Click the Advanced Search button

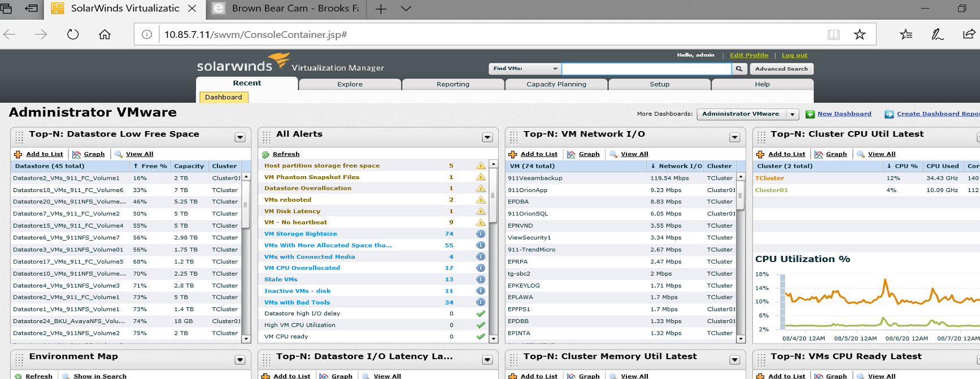pyautogui.click(x=782, y=69)
